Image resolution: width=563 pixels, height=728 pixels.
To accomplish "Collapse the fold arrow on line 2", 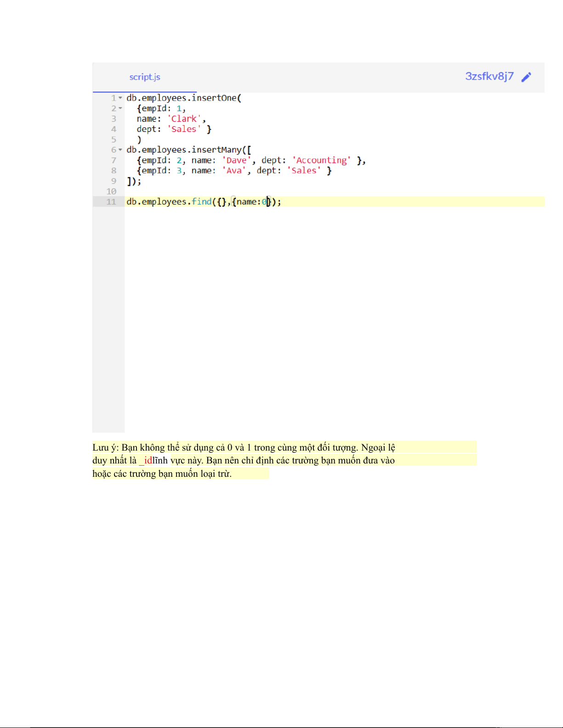I will coord(120,108).
